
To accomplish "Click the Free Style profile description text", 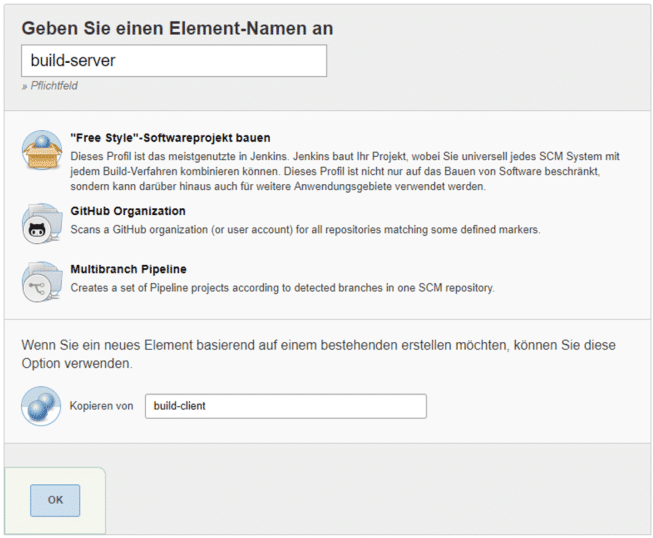I will coord(345,171).
